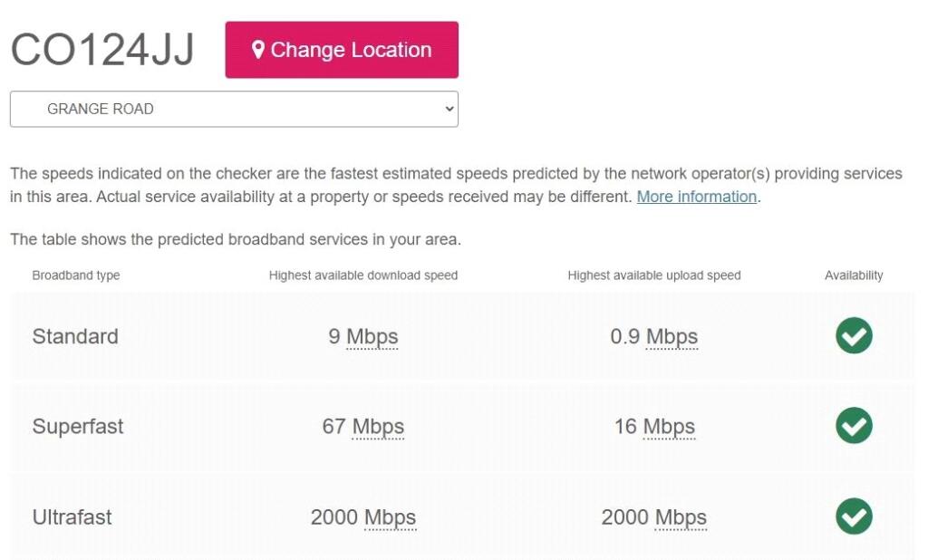Click the Highest available download speed header
Screen dimensions: 928x560
[x=363, y=275]
